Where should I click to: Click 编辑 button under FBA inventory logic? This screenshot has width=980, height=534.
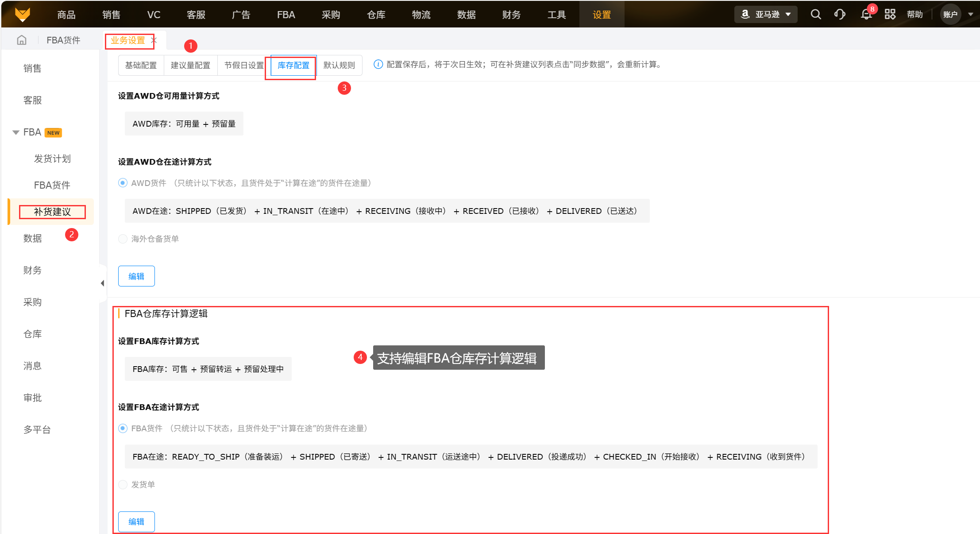click(x=136, y=522)
